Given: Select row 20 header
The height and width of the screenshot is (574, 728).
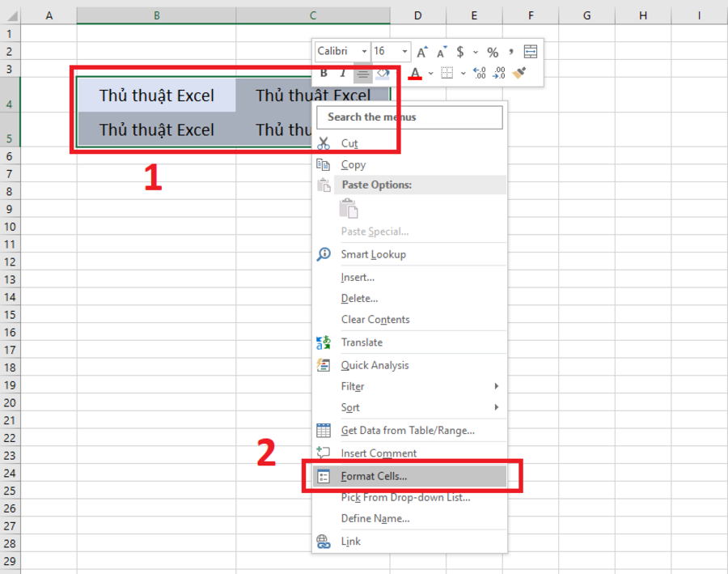Looking at the screenshot, I should point(10,403).
